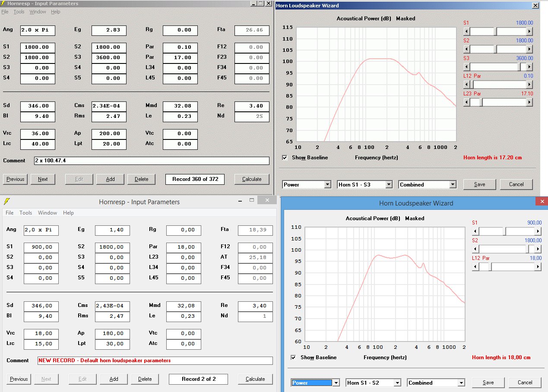Image resolution: width=548 pixels, height=392 pixels.
Task: Click the S3 slider's right arrow in the upper Wizard
Action: click(x=529, y=67)
